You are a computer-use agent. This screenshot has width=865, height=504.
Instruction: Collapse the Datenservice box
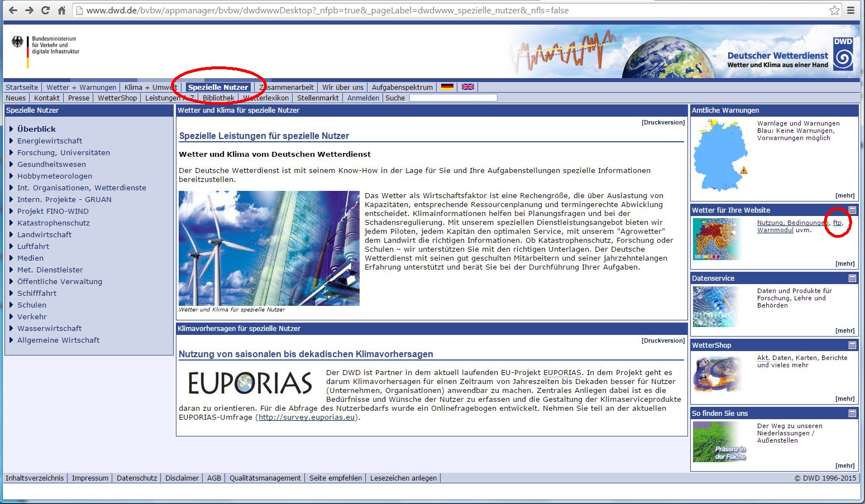coord(852,279)
